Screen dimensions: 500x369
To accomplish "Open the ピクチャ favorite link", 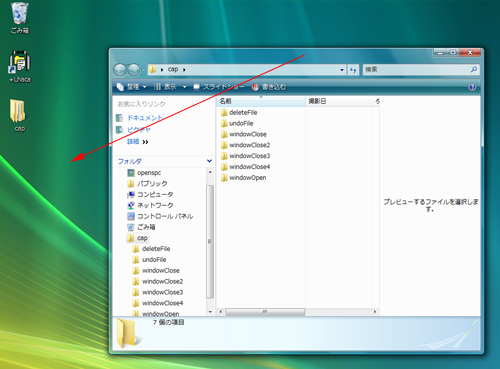I will [x=139, y=130].
